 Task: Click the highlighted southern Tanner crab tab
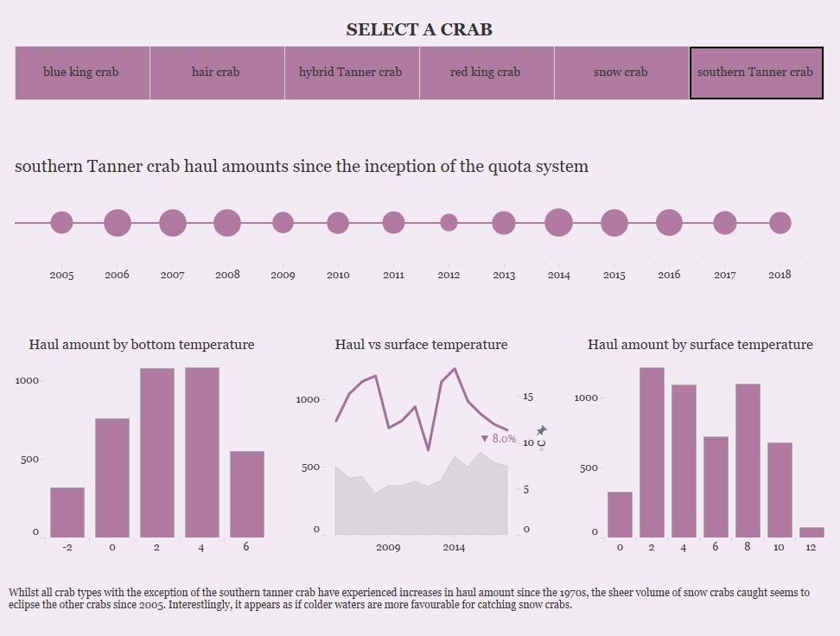[757, 73]
